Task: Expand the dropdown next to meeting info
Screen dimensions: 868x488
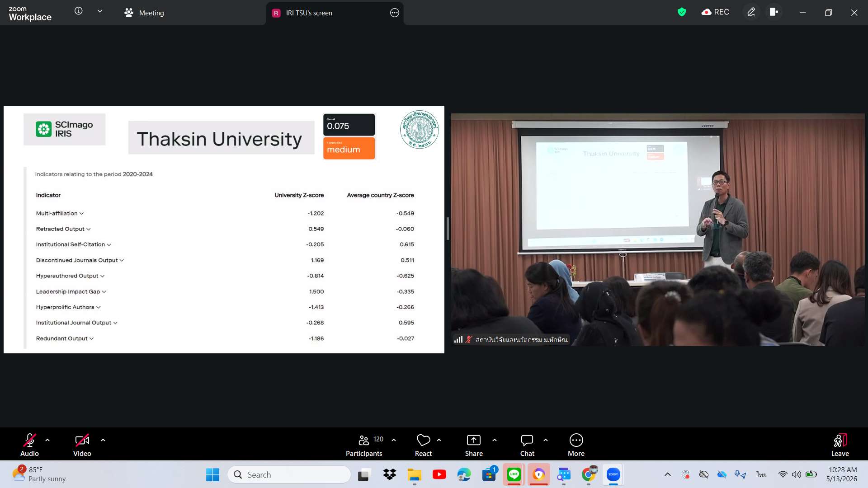Action: 100,11
